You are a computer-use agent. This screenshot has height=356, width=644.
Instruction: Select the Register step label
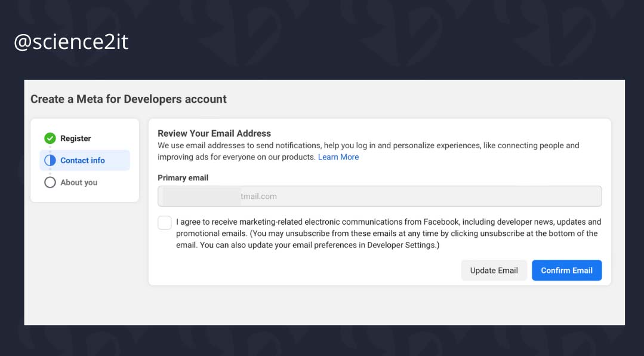[x=76, y=139]
